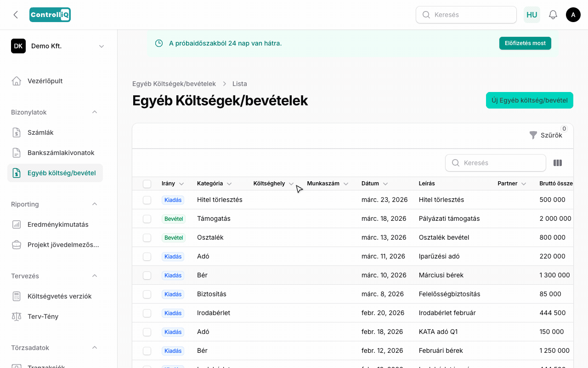Collapse the Törzsadatok section

click(x=95, y=348)
